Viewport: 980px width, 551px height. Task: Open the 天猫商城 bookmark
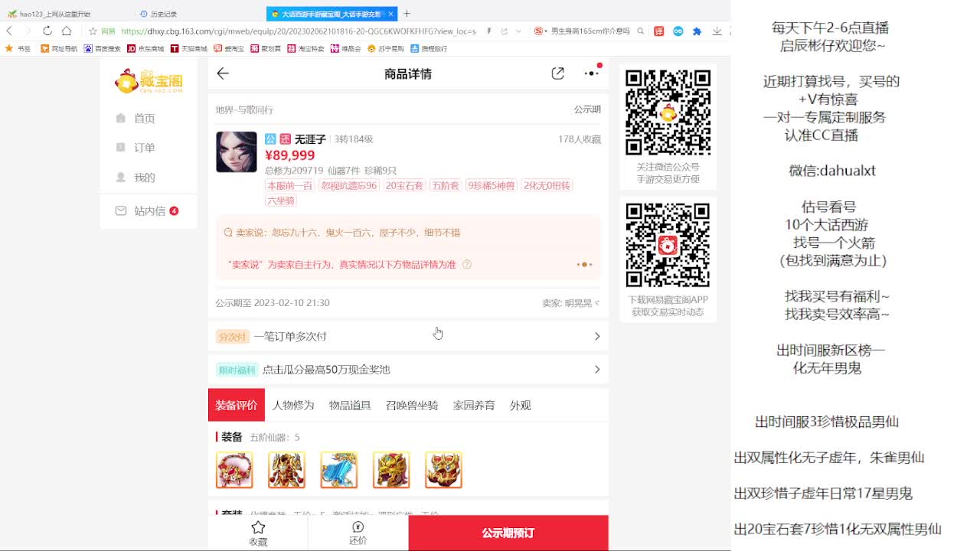click(x=189, y=48)
